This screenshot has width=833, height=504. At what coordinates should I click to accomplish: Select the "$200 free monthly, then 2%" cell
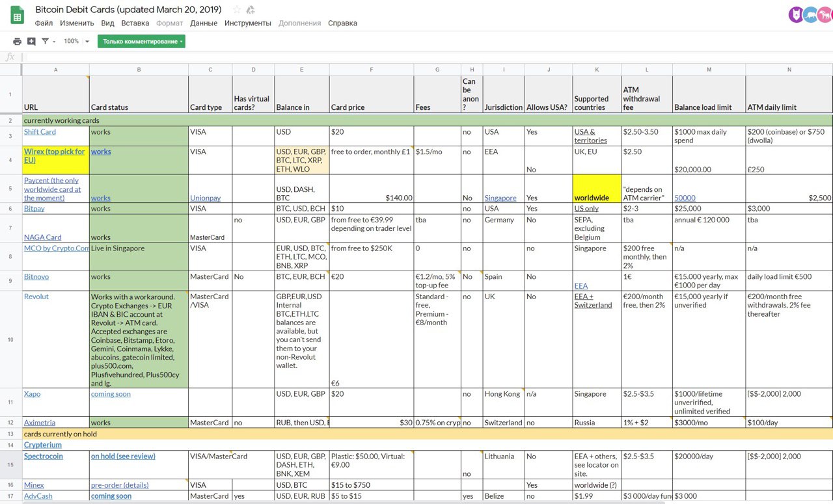click(647, 257)
